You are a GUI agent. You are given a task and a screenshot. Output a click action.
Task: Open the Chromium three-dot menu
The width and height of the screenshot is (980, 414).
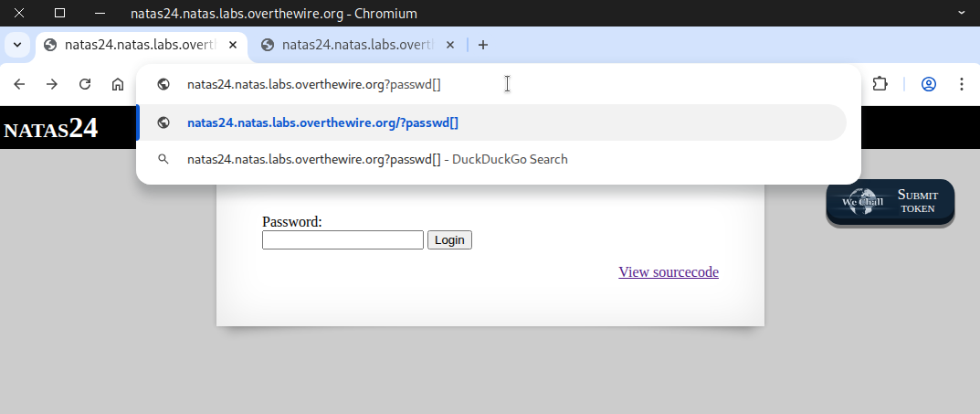pos(961,84)
